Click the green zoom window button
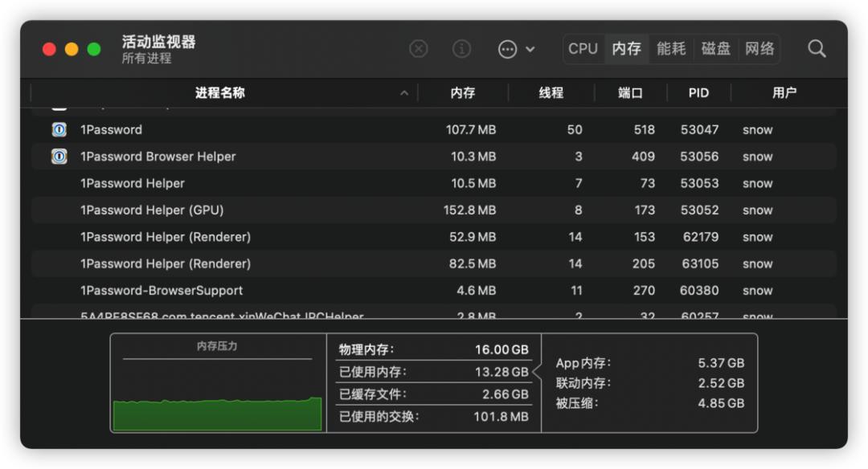Screen dimensions: 868x469 (94, 49)
